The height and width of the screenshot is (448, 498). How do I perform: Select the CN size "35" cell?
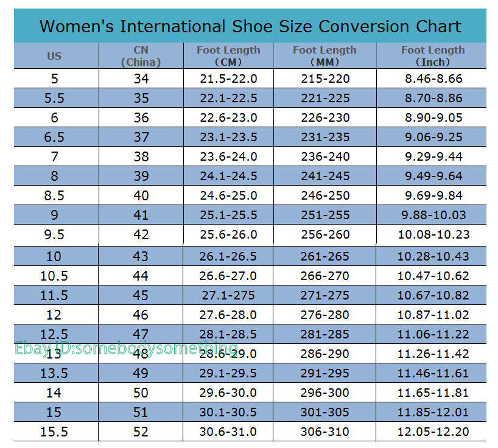click(x=141, y=98)
